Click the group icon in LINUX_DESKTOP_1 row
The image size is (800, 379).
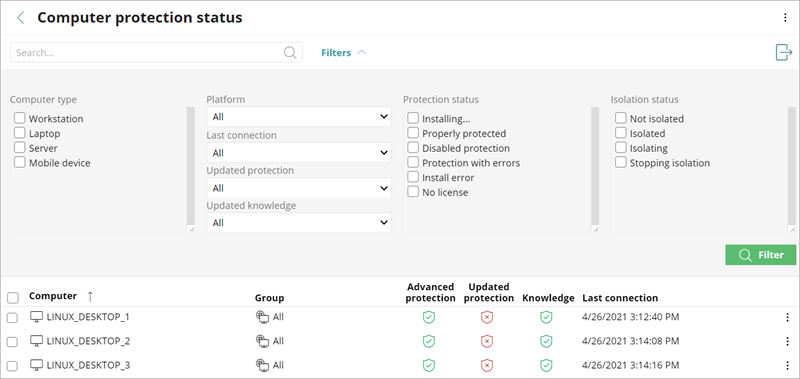click(x=262, y=317)
